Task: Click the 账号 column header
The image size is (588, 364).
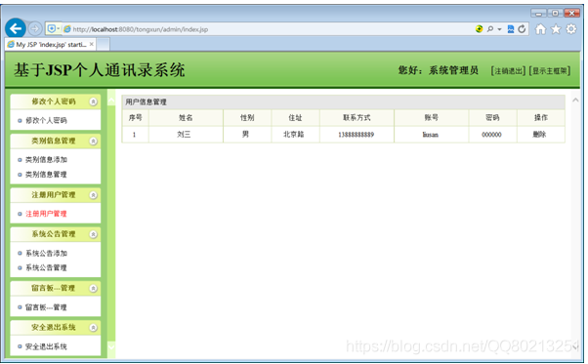Action: pyautogui.click(x=432, y=117)
